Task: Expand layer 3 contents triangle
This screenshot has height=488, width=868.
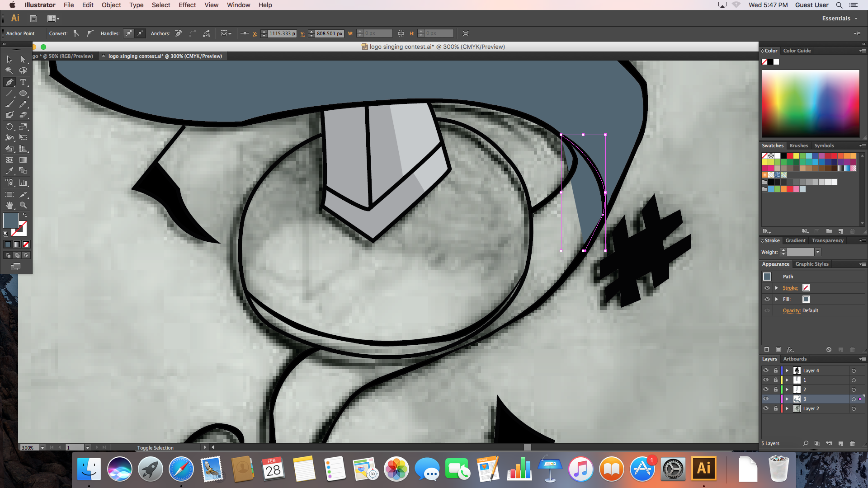Action: tap(787, 399)
